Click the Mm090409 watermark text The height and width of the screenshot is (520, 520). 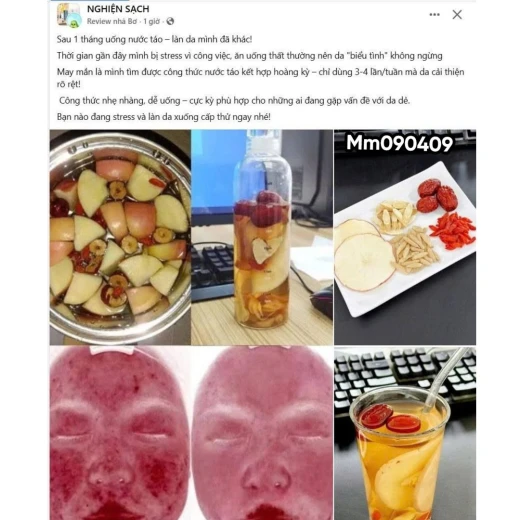click(x=399, y=143)
